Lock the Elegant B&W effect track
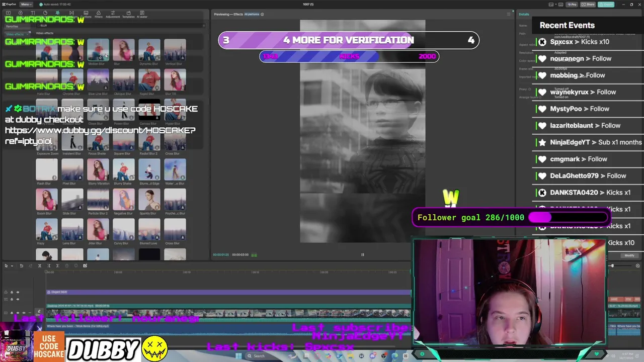The height and width of the screenshot is (362, 644). point(12,292)
